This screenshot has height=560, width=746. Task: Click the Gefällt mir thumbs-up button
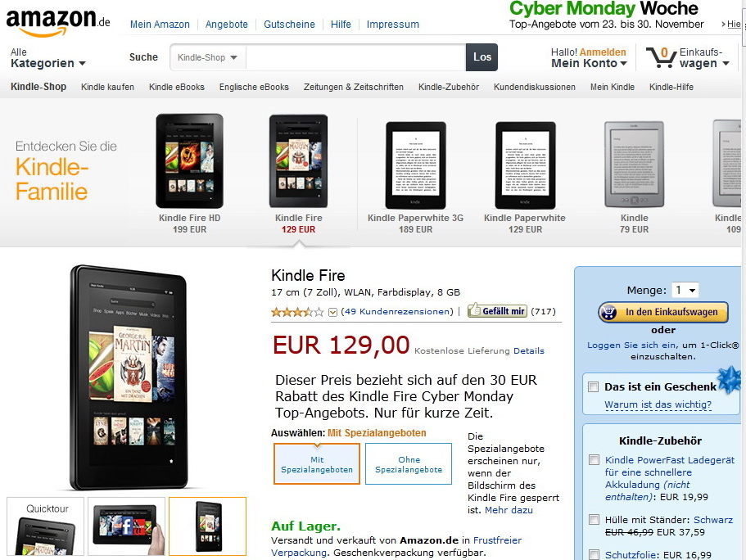(497, 310)
